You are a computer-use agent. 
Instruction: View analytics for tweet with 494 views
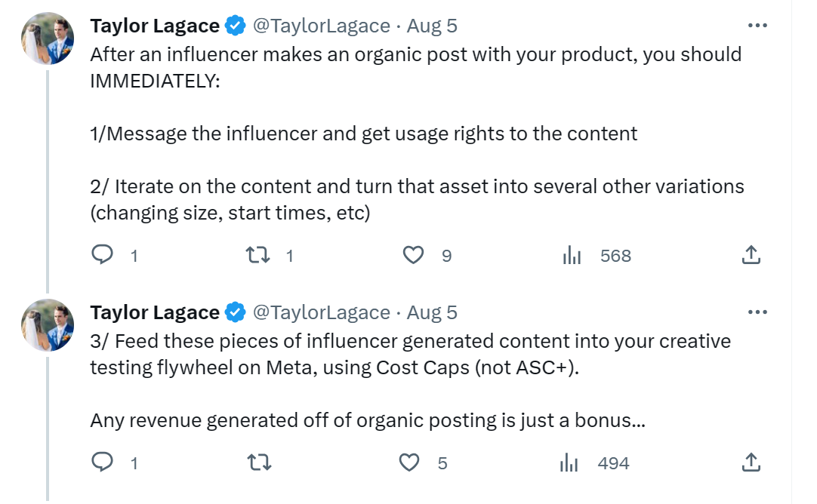(x=569, y=463)
